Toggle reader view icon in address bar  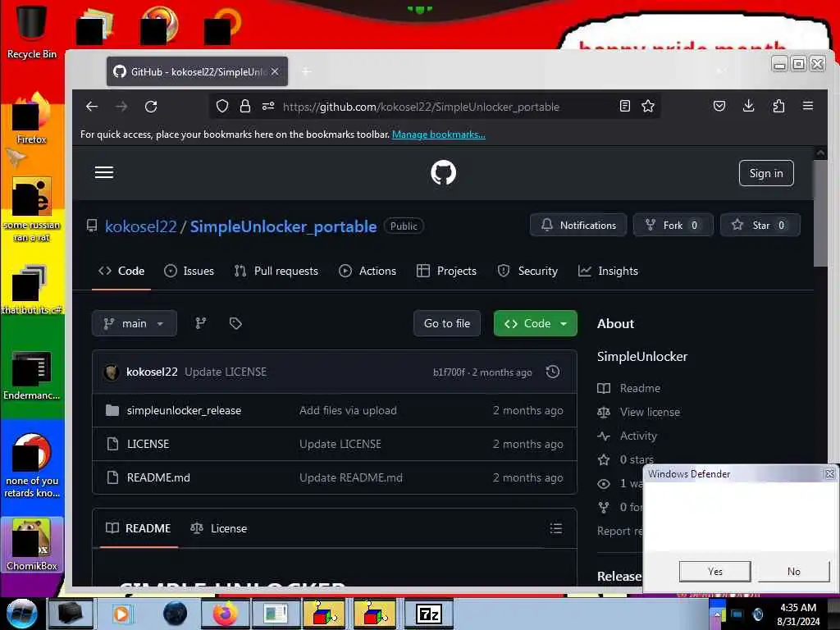tap(624, 106)
